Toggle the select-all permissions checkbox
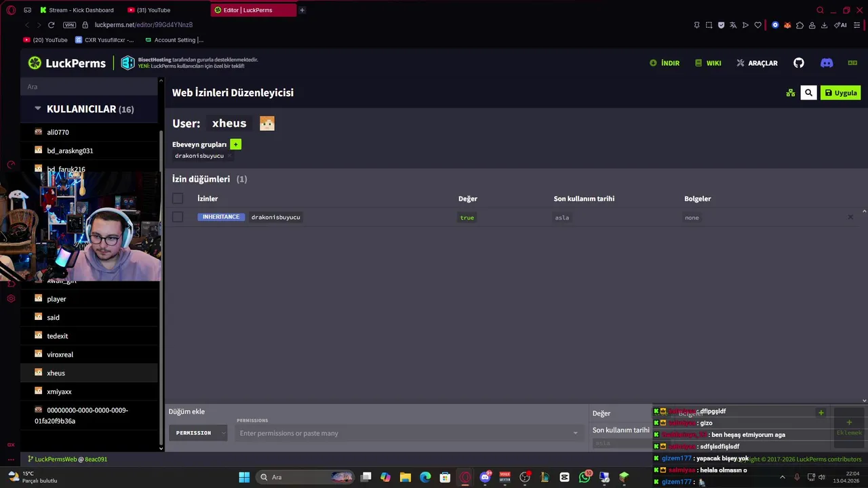The image size is (868, 488). (178, 199)
